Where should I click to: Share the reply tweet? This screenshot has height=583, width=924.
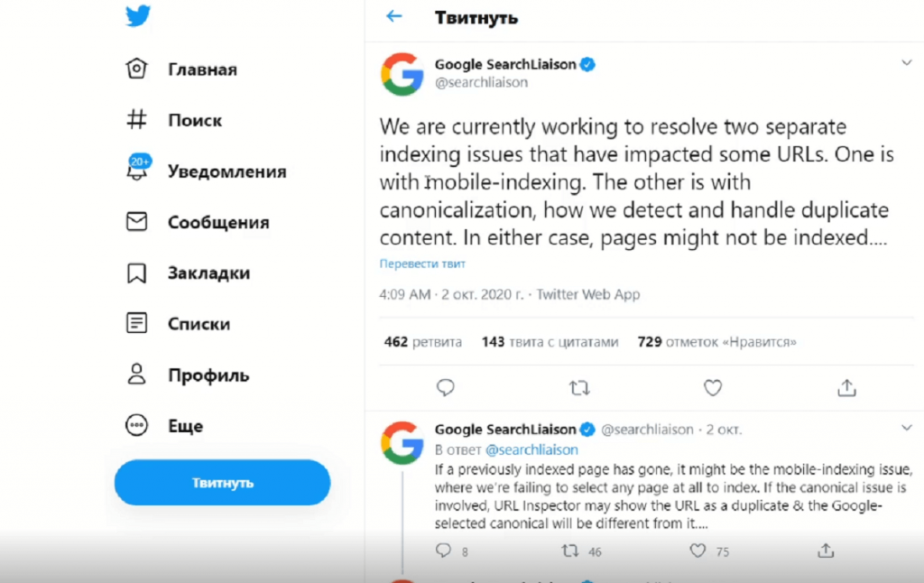coord(826,551)
